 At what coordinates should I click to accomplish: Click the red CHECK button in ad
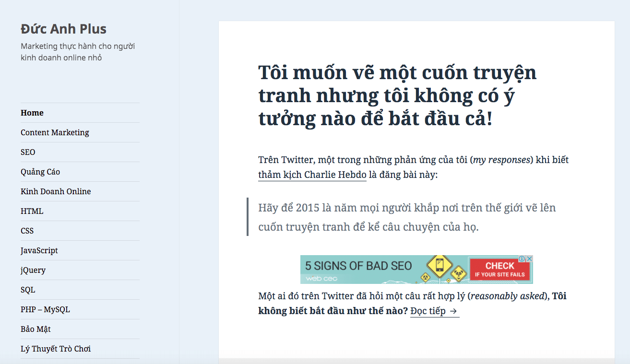point(499,270)
